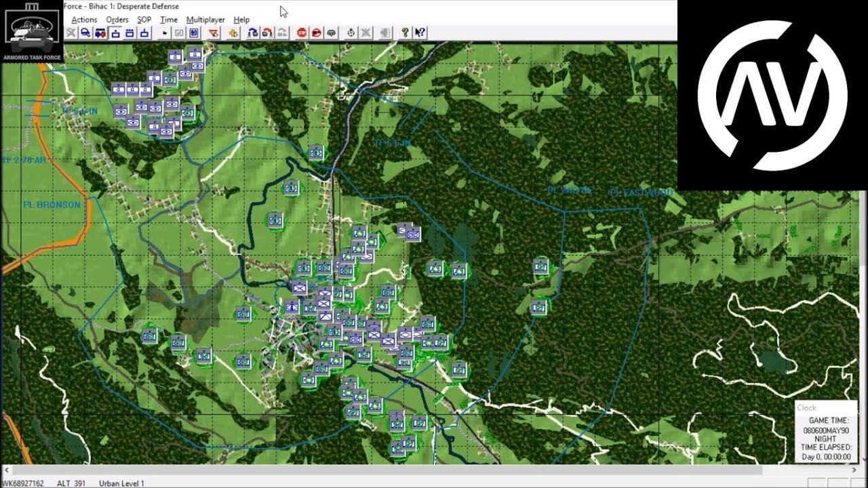The width and height of the screenshot is (868, 488).
Task: Click the PL BRONSON phase line label
Action: point(52,205)
